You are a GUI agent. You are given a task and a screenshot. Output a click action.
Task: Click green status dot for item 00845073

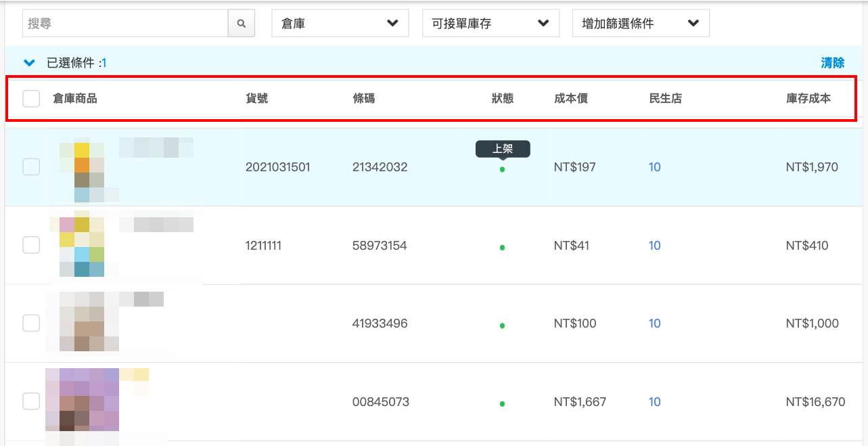pyautogui.click(x=502, y=404)
